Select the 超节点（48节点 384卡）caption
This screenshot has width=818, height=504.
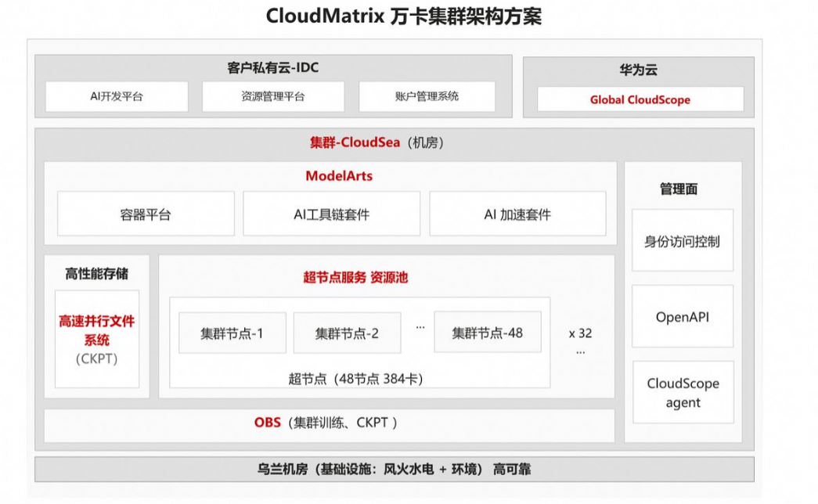[355, 379]
